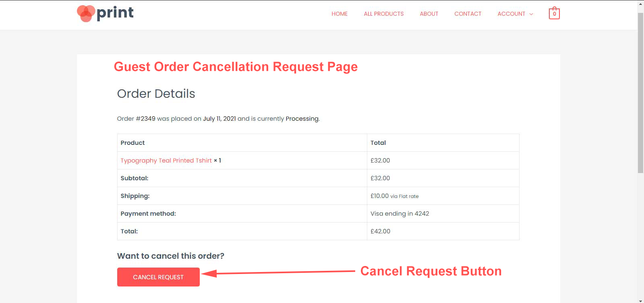Click the '£42.00' total value
The height and width of the screenshot is (303, 644).
pyautogui.click(x=381, y=231)
